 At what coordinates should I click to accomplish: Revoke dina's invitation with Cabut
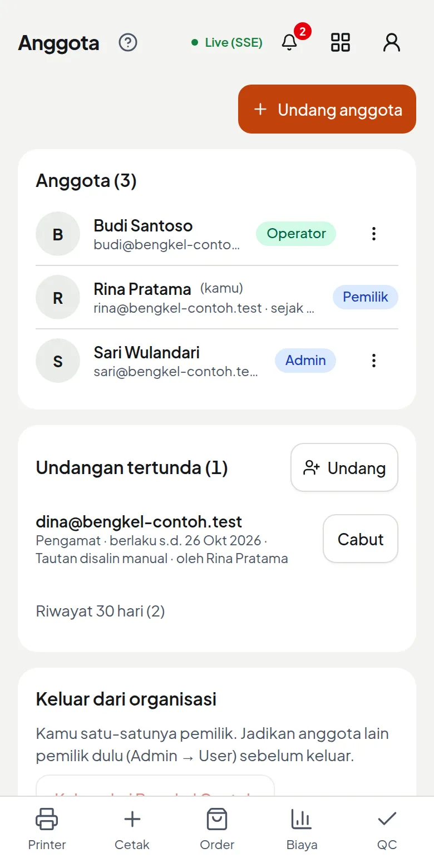[x=361, y=539]
